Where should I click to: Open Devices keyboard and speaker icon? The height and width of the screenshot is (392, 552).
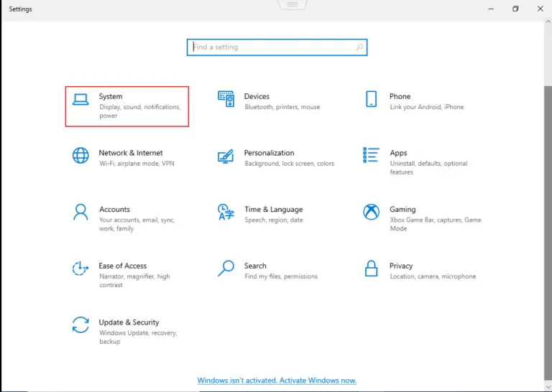point(226,99)
